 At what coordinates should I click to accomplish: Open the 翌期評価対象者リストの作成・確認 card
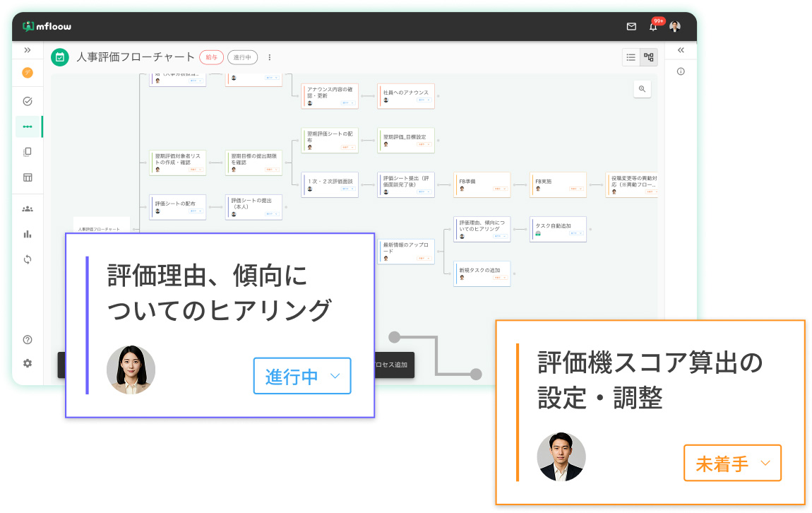pyautogui.click(x=178, y=163)
